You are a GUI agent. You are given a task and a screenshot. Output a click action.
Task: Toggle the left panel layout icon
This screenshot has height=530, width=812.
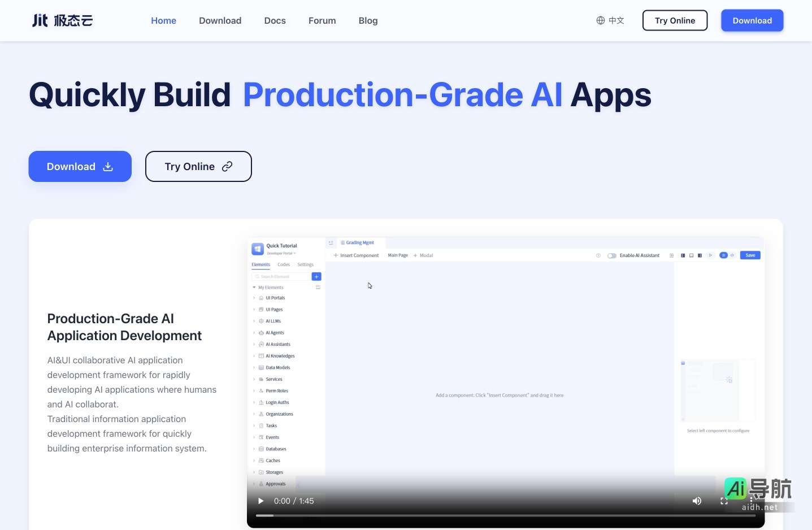(683, 255)
